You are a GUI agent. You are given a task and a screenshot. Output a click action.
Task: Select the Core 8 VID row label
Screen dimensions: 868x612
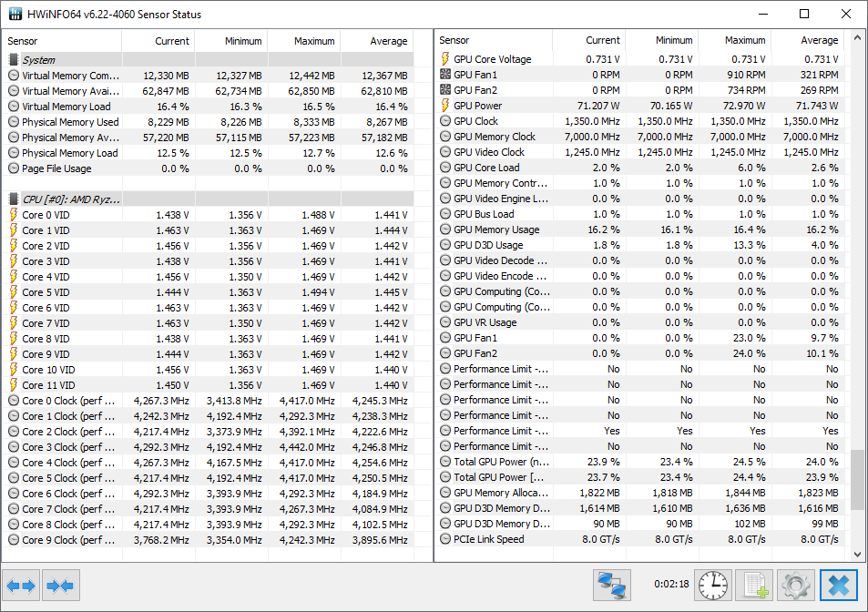tap(46, 339)
